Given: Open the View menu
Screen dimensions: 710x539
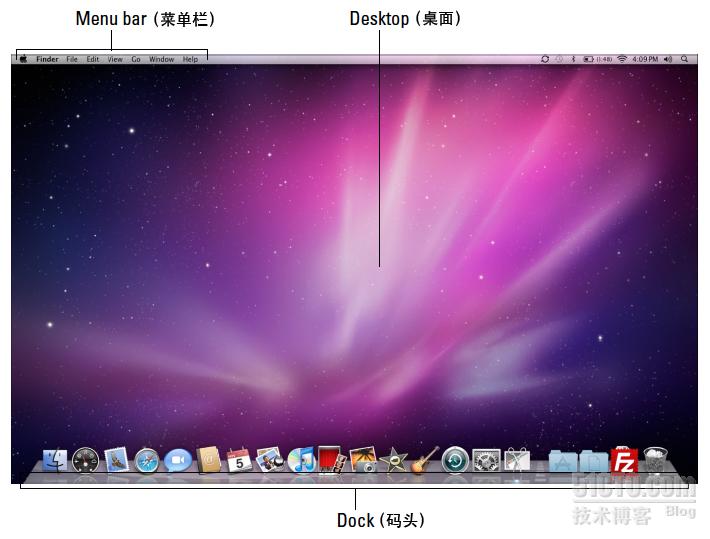Looking at the screenshot, I should [115, 59].
